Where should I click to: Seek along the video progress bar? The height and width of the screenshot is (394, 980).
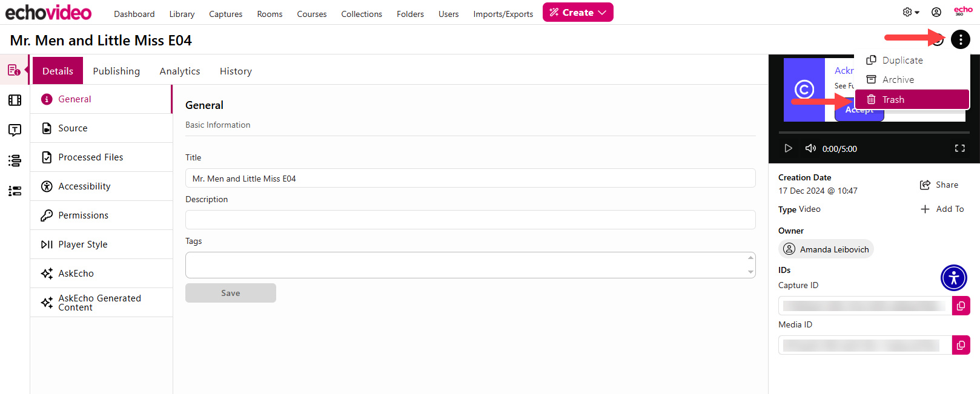click(x=874, y=132)
